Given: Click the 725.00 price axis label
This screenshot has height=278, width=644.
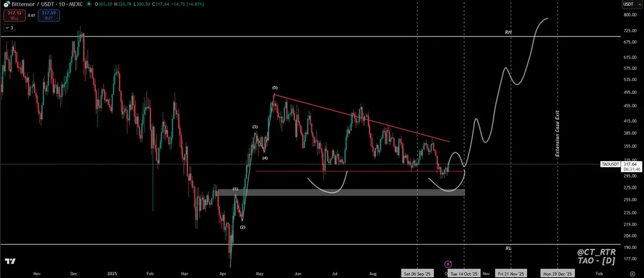Looking at the screenshot, I should pos(629,31).
